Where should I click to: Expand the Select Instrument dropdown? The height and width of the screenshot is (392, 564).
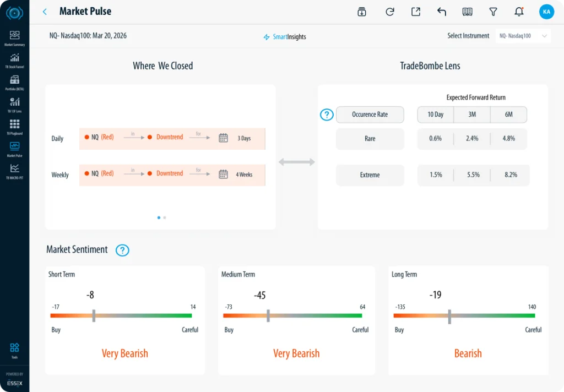tap(523, 36)
